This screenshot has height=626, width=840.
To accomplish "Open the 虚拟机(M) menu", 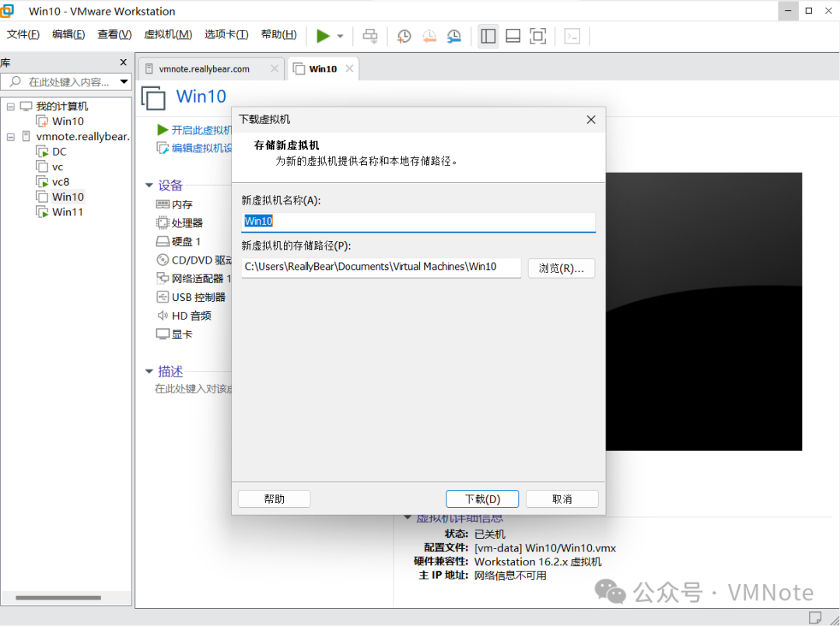I will pos(168,34).
